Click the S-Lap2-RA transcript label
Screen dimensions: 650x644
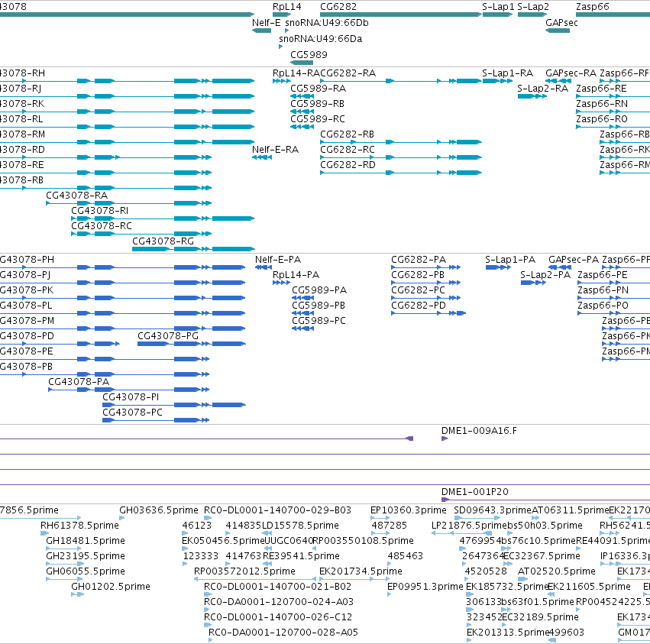coord(542,89)
